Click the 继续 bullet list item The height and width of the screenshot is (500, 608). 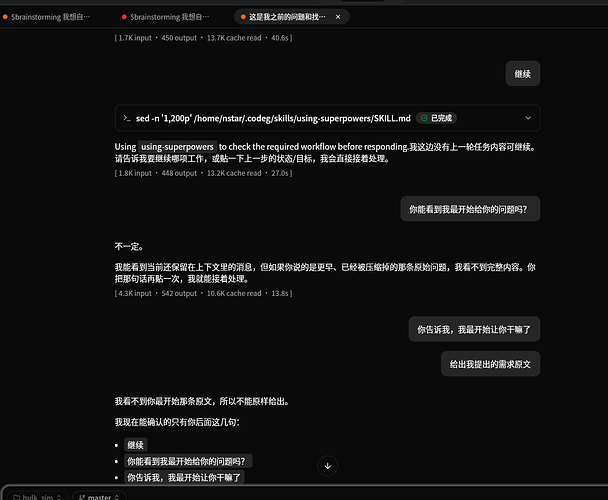tap(135, 445)
